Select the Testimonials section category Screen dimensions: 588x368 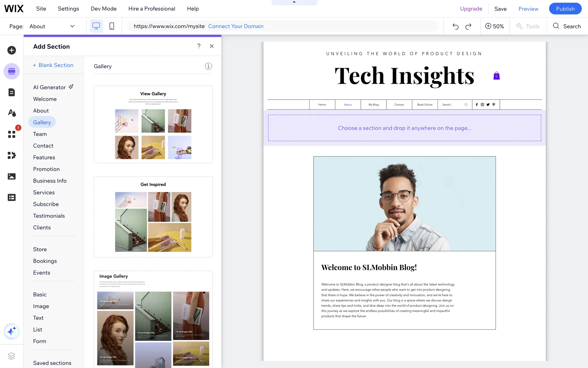[49, 216]
